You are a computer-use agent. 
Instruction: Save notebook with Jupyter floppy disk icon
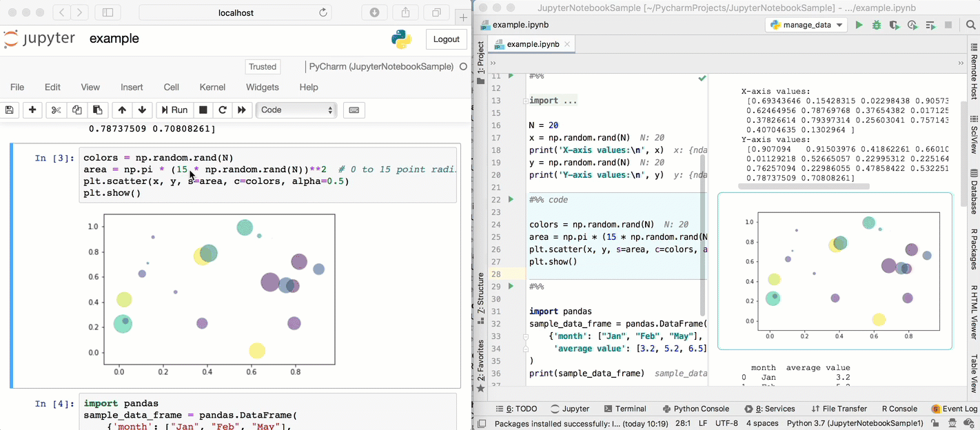pyautogui.click(x=10, y=110)
